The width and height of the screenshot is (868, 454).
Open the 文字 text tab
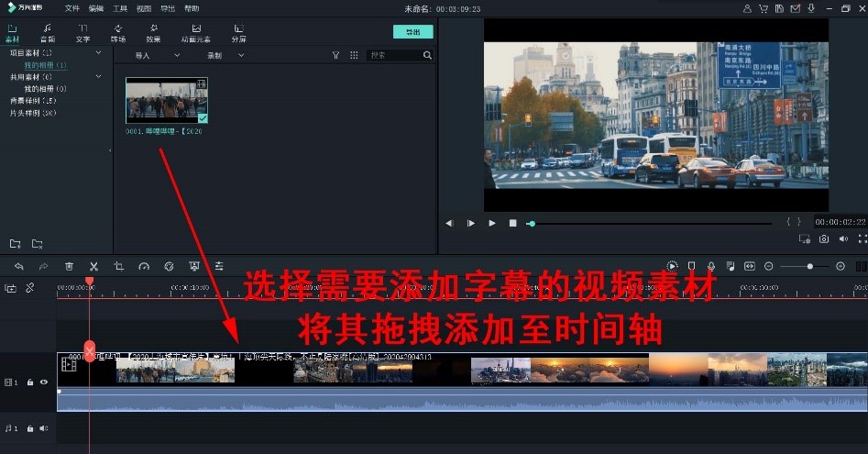pyautogui.click(x=83, y=33)
